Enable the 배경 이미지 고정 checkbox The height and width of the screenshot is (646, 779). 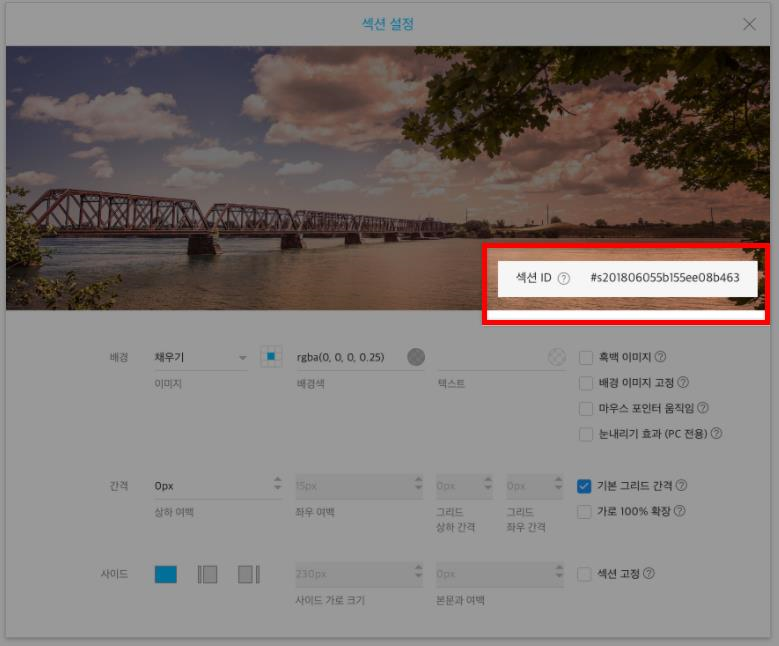tap(586, 383)
